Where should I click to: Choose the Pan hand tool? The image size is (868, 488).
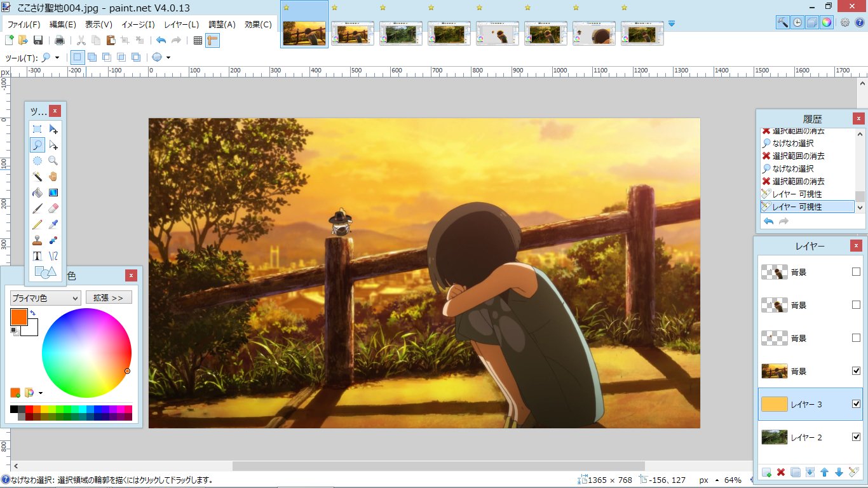(x=53, y=177)
